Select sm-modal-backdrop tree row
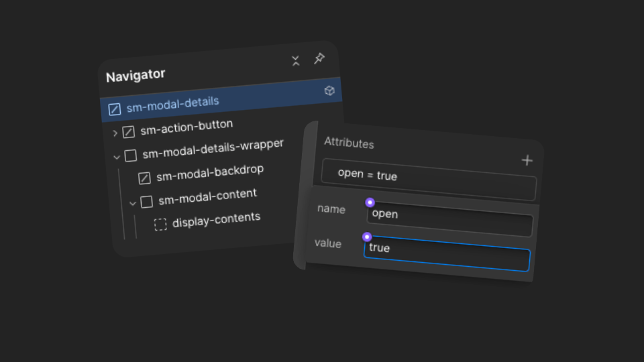 pos(210,173)
